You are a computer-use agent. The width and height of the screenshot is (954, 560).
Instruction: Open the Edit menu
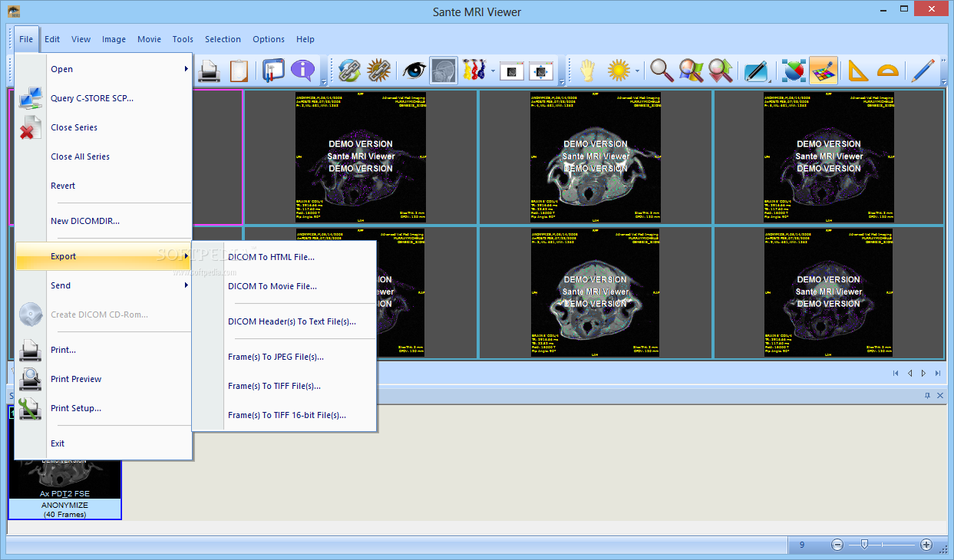(52, 39)
